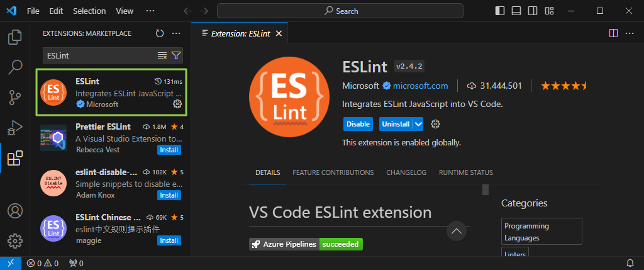Split the editor to the right
This screenshot has height=270, width=644.
click(613, 33)
